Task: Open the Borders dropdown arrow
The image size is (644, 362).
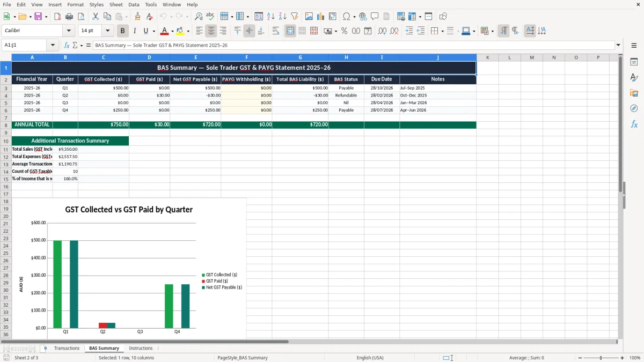Action: tap(443, 31)
